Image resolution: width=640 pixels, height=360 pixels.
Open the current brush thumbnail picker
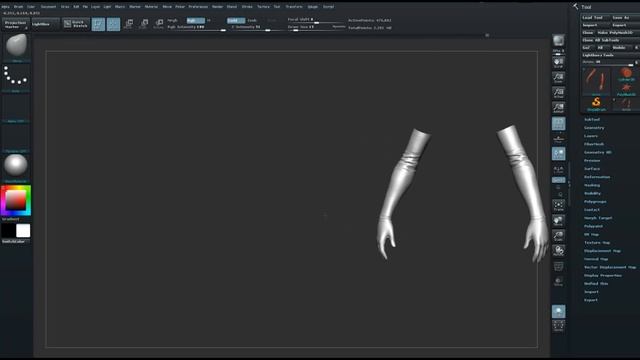(x=16, y=47)
